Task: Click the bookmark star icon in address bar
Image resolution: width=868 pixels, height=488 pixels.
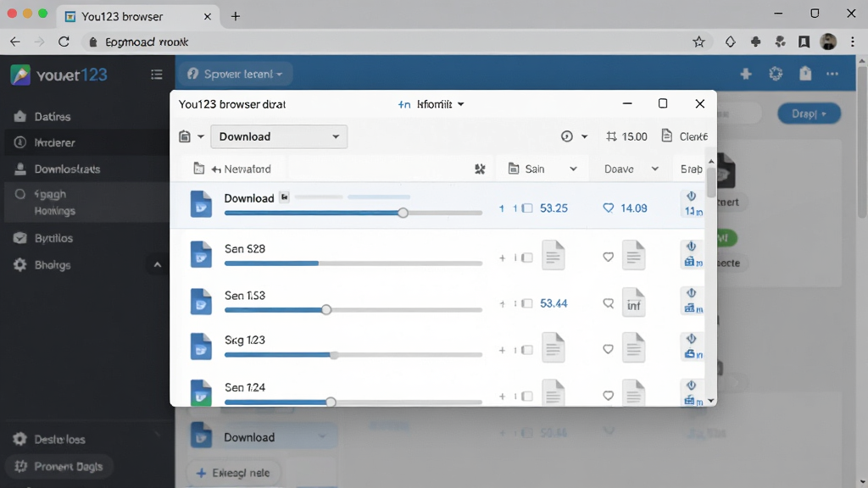Action: (x=698, y=42)
